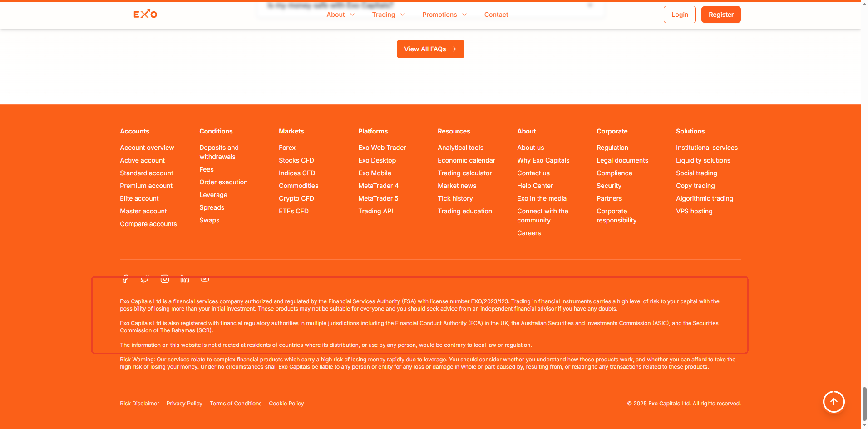Click the View All FAQs button

(x=430, y=49)
